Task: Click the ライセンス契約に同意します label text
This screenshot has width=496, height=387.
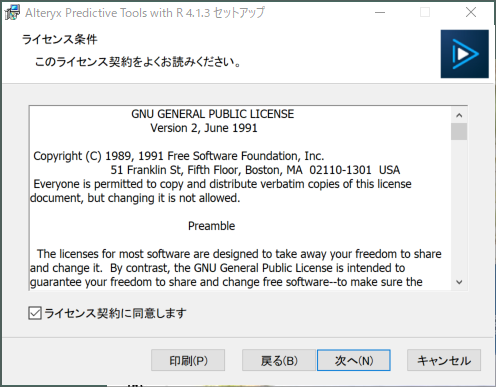Action: click(115, 313)
